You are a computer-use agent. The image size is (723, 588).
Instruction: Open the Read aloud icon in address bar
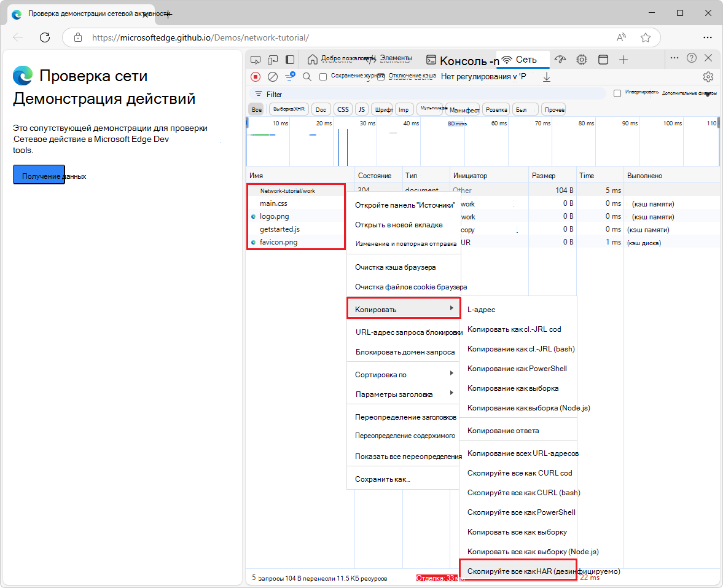coord(621,37)
